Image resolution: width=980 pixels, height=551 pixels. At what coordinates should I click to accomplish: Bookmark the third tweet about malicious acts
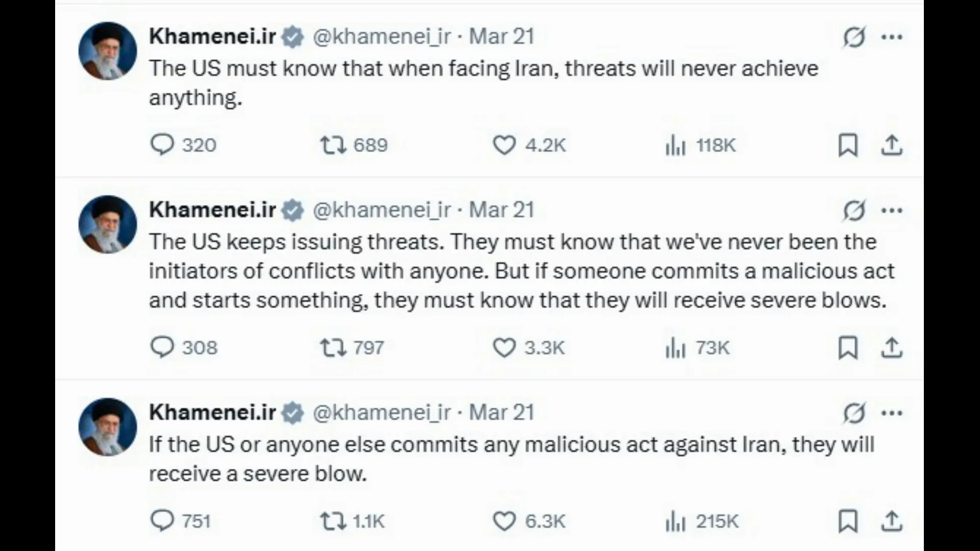pos(848,521)
